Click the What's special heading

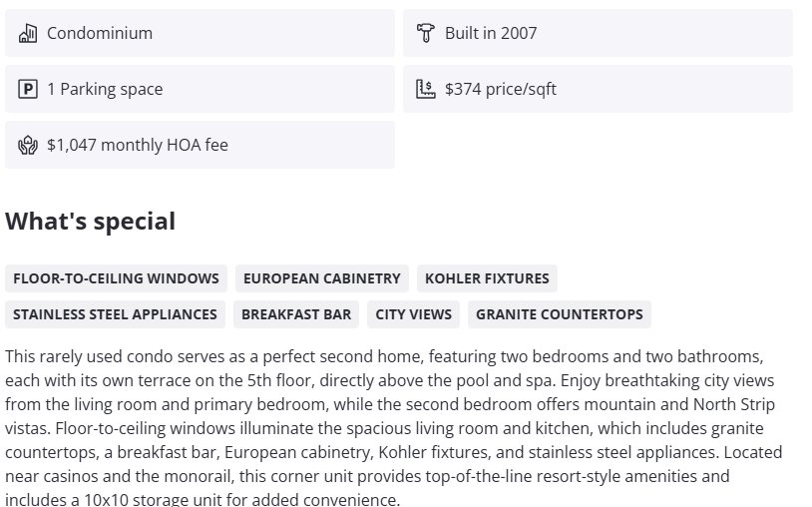tap(91, 222)
